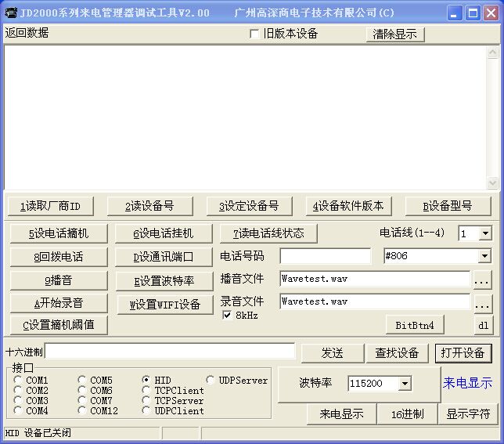Click inside the 返回数据 text area
This screenshot has height=444, width=504.
[245, 117]
